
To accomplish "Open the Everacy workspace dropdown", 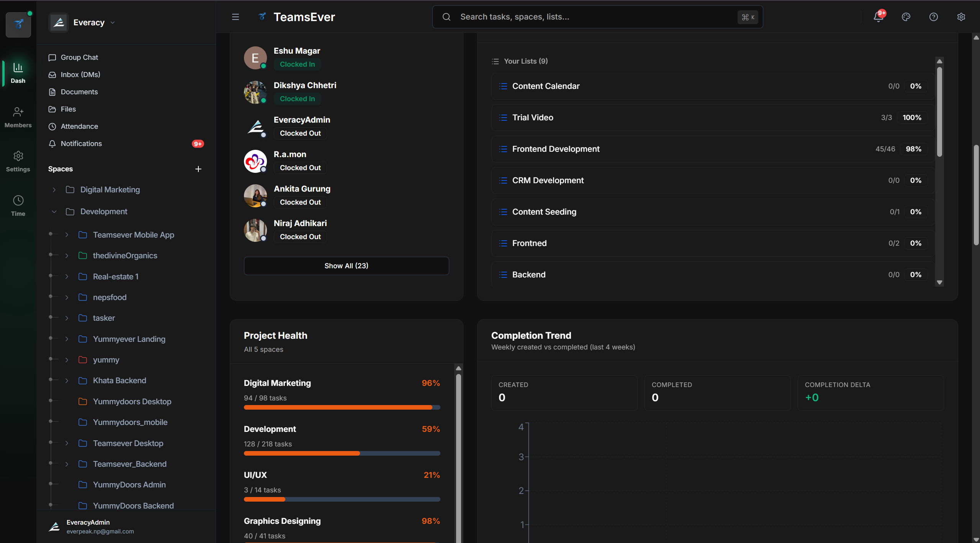I will pyautogui.click(x=113, y=23).
